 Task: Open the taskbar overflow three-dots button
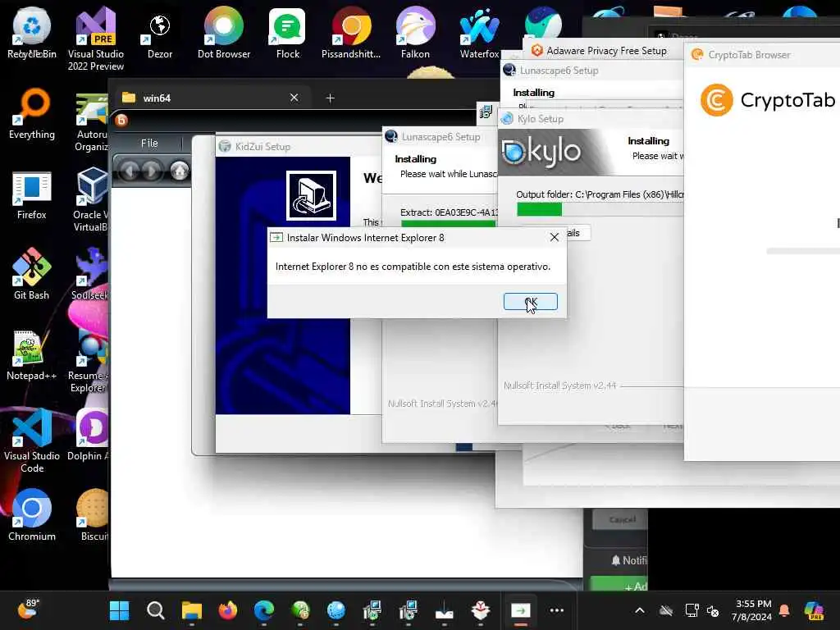point(557,610)
